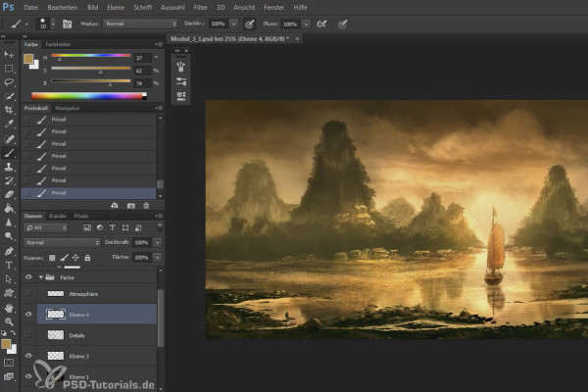Image resolution: width=588 pixels, height=392 pixels.
Task: Activate the Hand tool
Action: (9, 308)
